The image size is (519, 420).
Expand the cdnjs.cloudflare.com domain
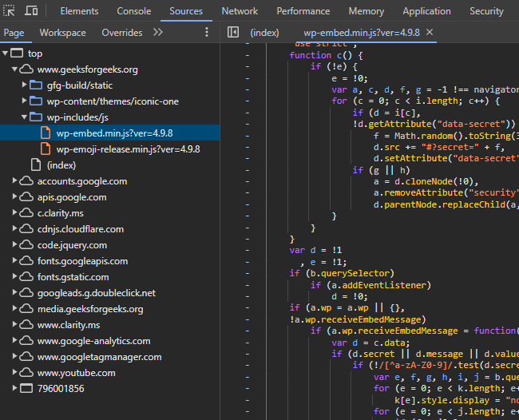[x=14, y=228]
